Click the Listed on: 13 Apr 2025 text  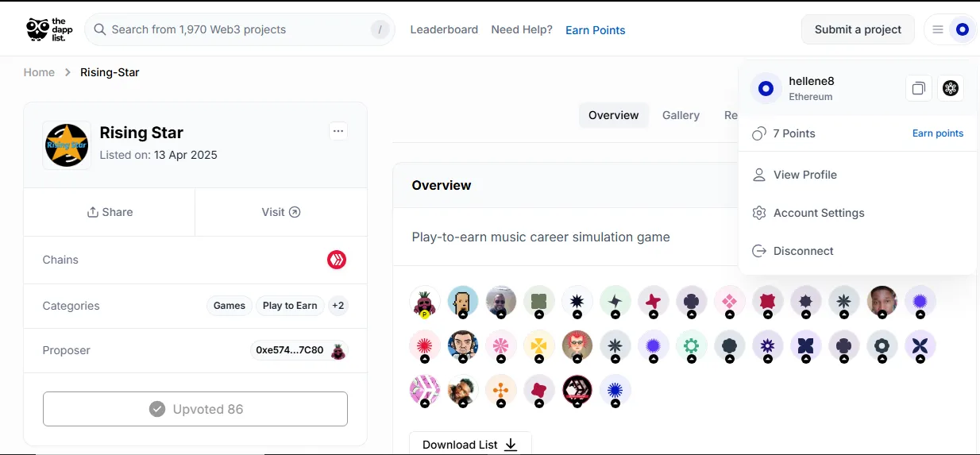(x=159, y=155)
